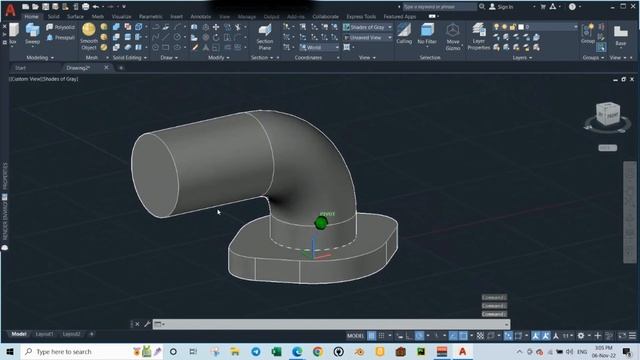The width and height of the screenshot is (640, 360).
Task: Click the viewport label Custom View
Action: (x=26, y=79)
